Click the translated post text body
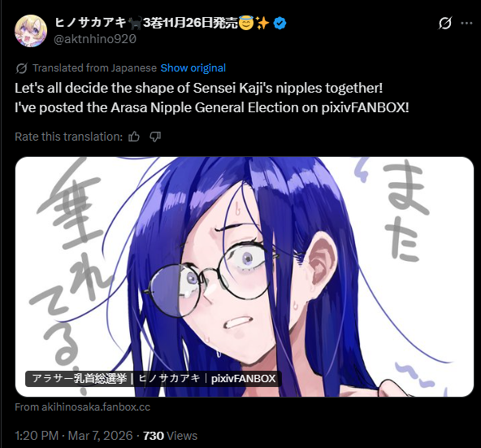The height and width of the screenshot is (448, 481). 212,98
